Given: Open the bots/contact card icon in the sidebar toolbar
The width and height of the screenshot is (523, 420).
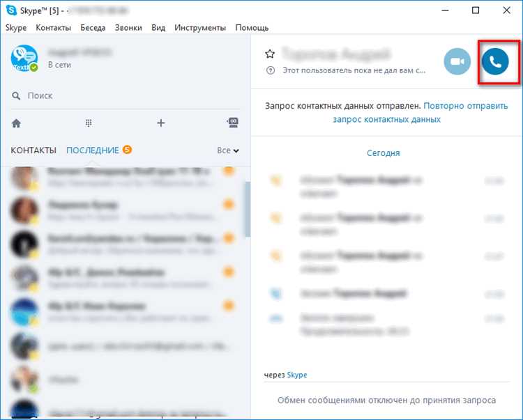Looking at the screenshot, I should click(232, 123).
